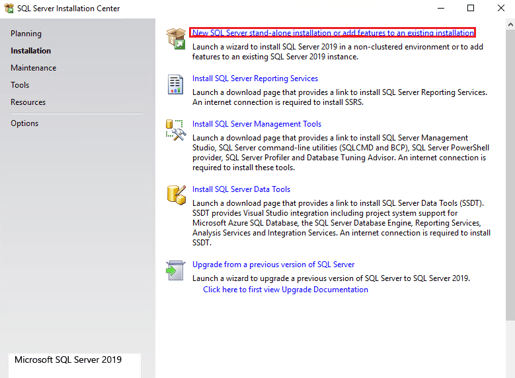515x378 pixels.
Task: Select the Installation section
Action: point(31,51)
